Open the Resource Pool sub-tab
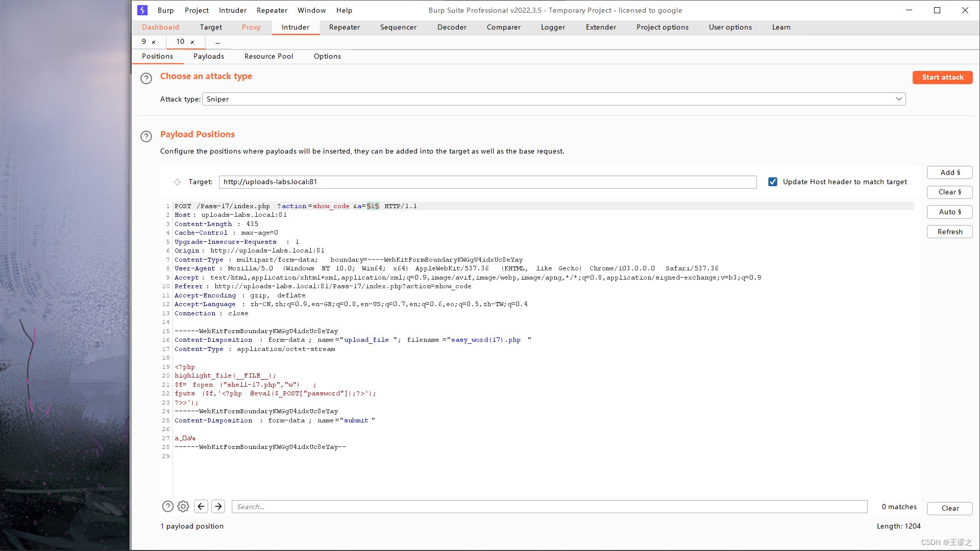The image size is (980, 551). (x=268, y=56)
